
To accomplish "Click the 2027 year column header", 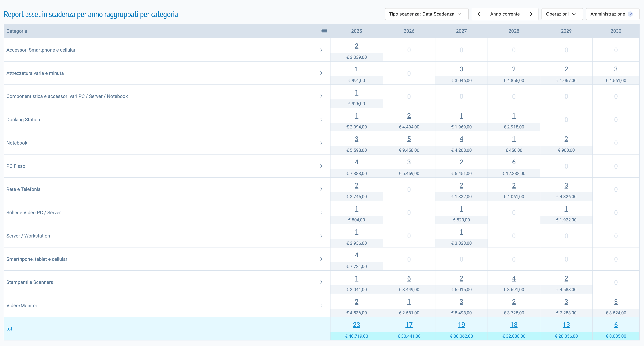I will coord(461,31).
